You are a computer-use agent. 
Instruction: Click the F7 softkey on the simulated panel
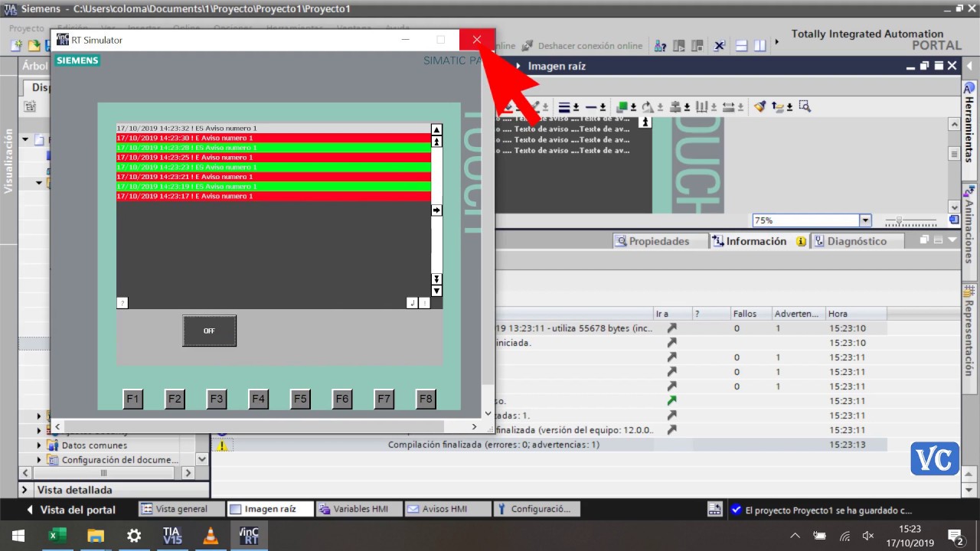point(384,399)
